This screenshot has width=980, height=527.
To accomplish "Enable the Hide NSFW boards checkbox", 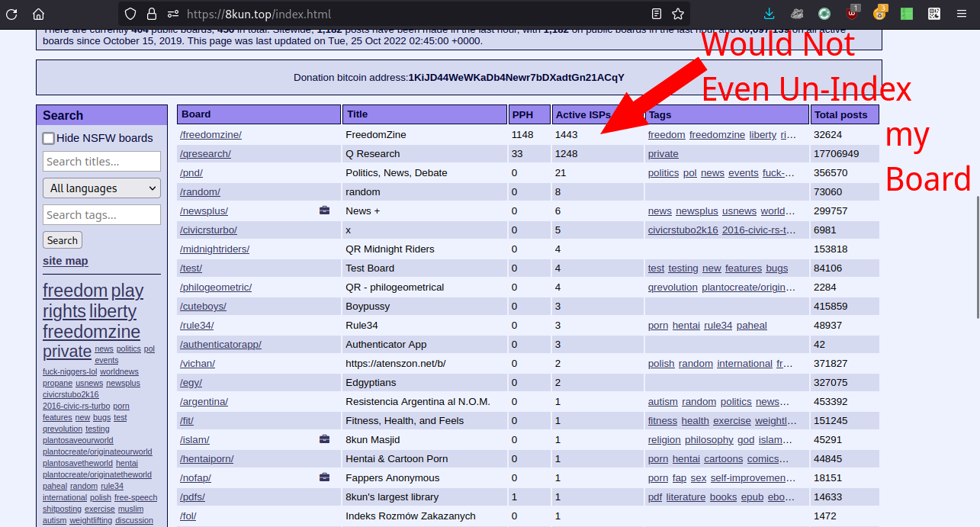I will coord(49,138).
